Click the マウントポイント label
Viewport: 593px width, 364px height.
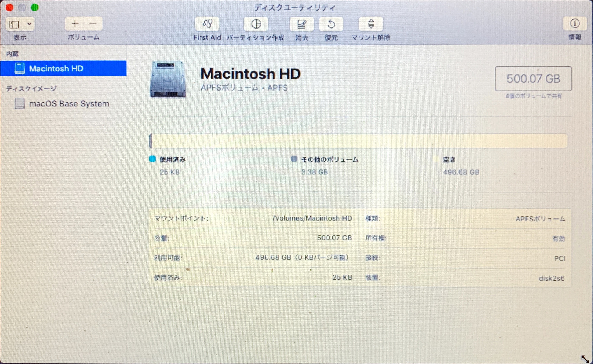pyautogui.click(x=181, y=218)
